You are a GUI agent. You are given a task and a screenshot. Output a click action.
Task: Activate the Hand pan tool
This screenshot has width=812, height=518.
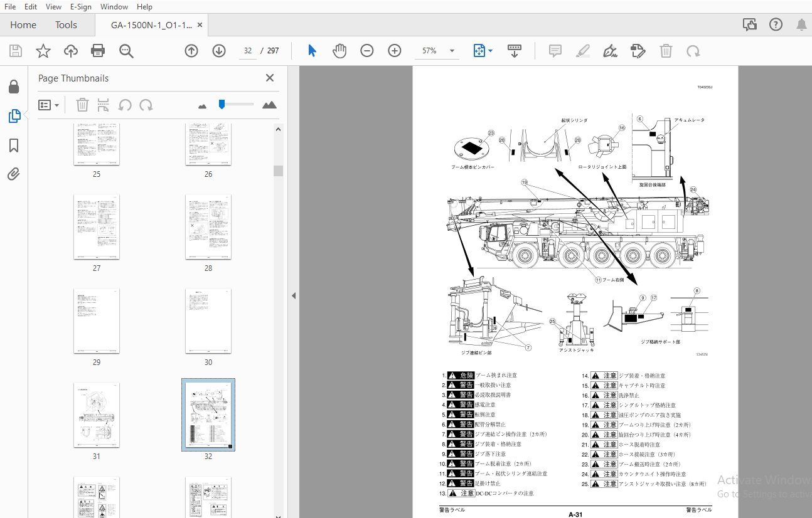click(x=339, y=51)
